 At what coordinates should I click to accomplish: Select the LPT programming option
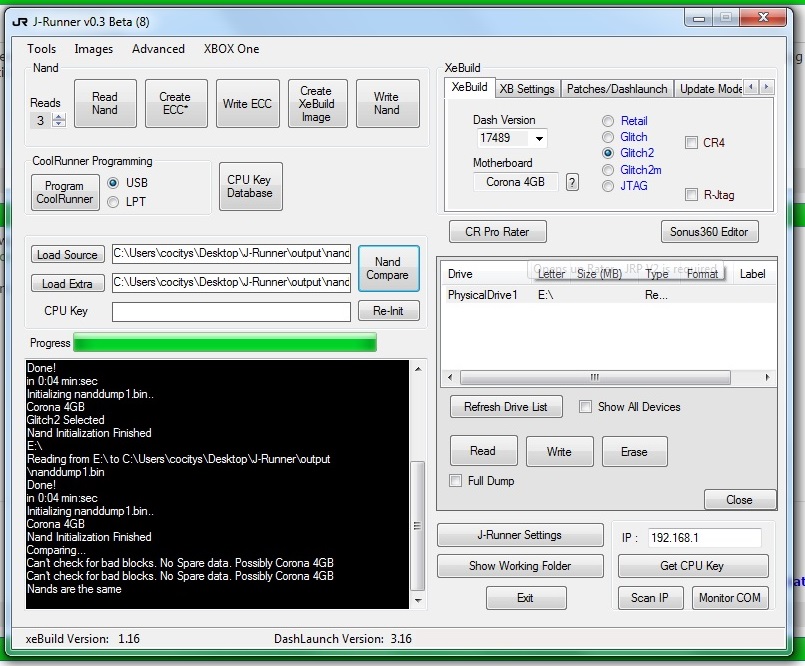click(x=113, y=202)
